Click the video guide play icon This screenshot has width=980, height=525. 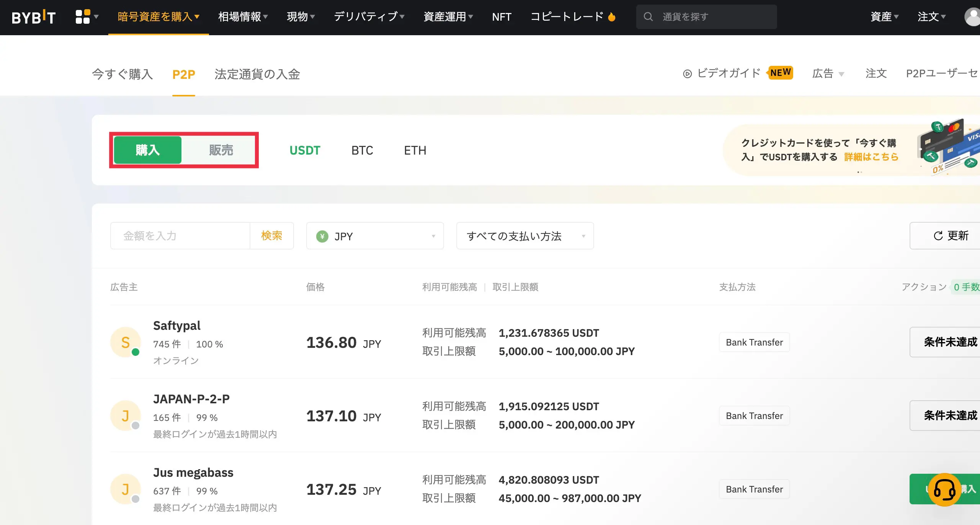coord(688,74)
